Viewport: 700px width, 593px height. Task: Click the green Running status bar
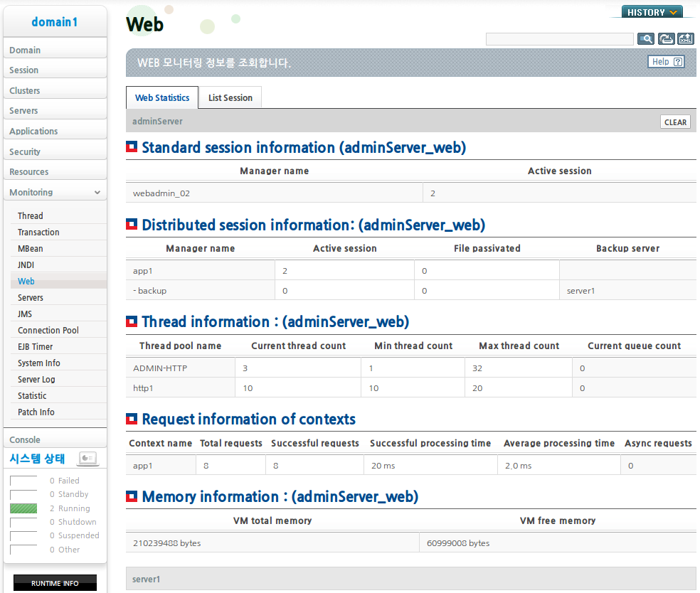click(x=23, y=508)
